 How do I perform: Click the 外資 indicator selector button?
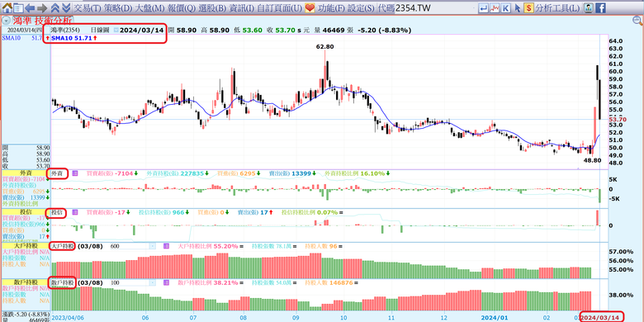(x=57, y=173)
